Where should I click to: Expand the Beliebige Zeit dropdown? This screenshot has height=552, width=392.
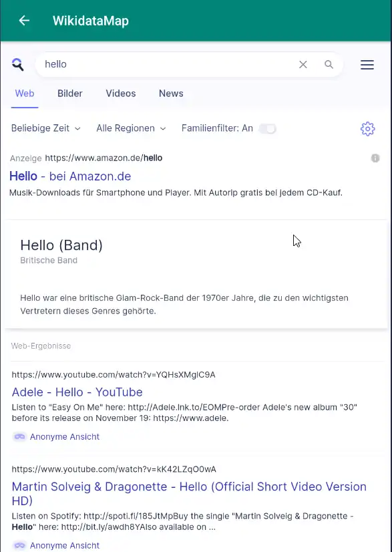[x=46, y=128]
